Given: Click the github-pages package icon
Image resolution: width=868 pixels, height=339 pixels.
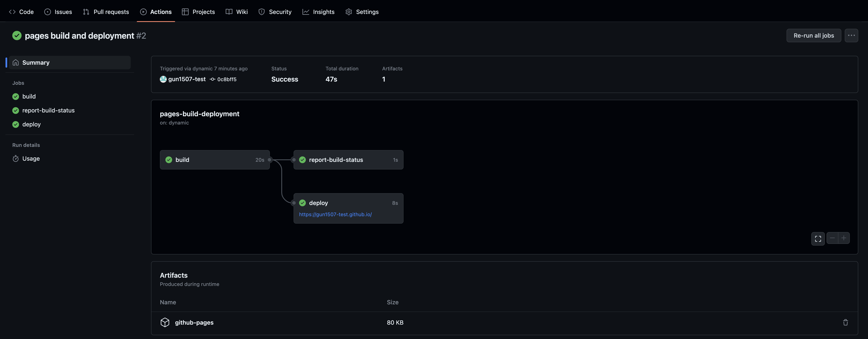Looking at the screenshot, I should 165,322.
